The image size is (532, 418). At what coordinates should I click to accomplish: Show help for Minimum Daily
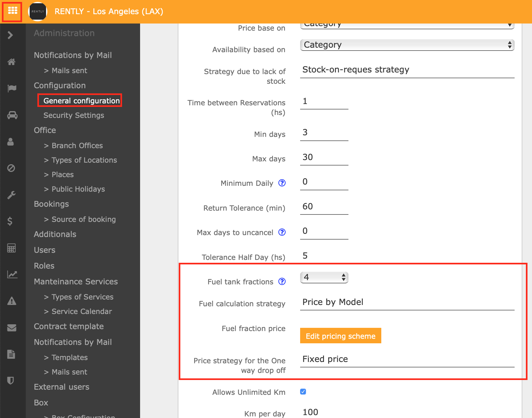click(x=282, y=183)
